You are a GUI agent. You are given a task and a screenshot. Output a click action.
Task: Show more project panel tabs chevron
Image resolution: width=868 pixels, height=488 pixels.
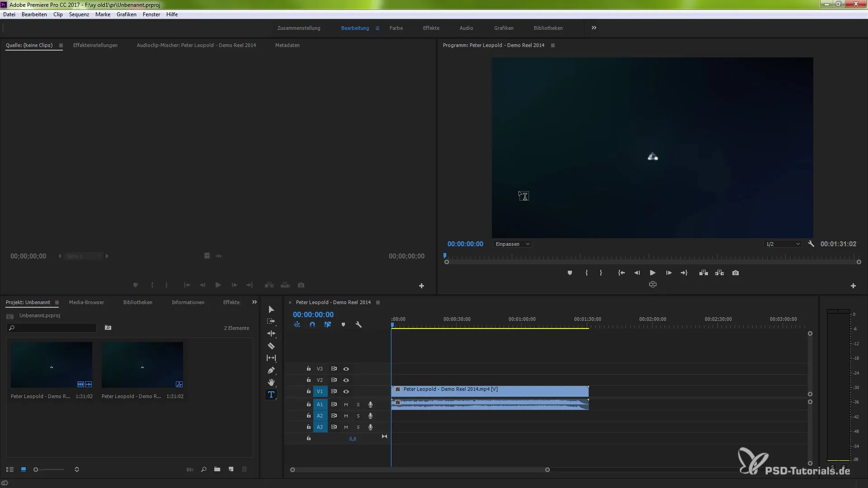[254, 302]
